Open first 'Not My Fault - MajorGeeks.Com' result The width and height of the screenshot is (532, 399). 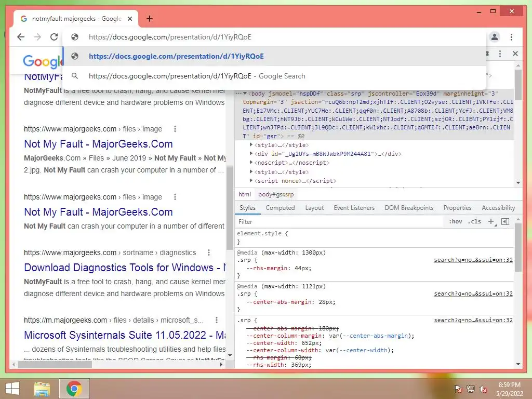tap(98, 144)
